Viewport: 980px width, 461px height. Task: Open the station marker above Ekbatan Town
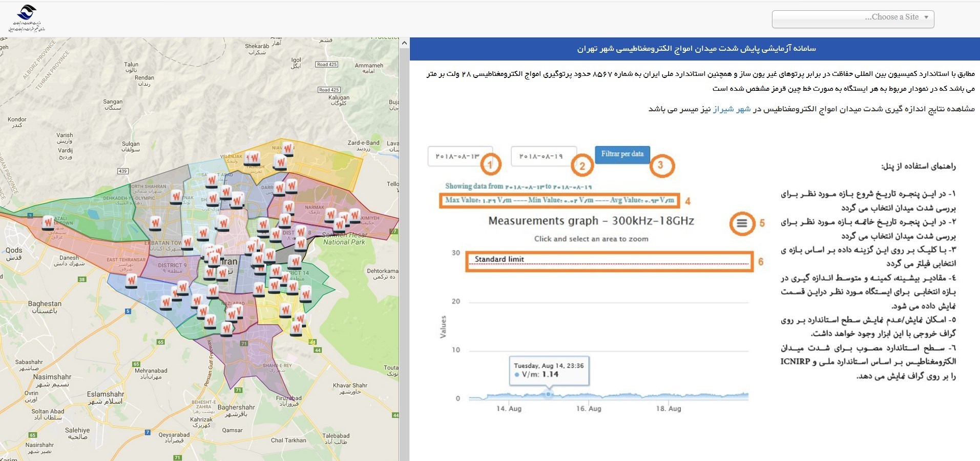pyautogui.click(x=155, y=223)
